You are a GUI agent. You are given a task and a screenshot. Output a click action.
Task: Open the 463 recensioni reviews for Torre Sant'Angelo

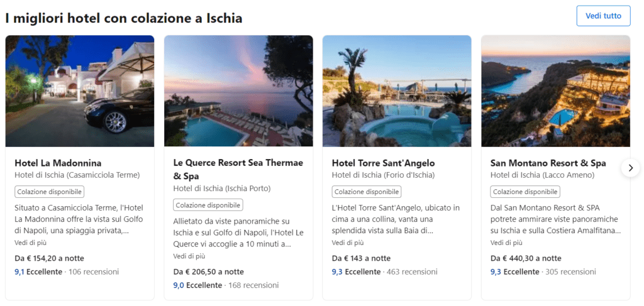tap(413, 272)
